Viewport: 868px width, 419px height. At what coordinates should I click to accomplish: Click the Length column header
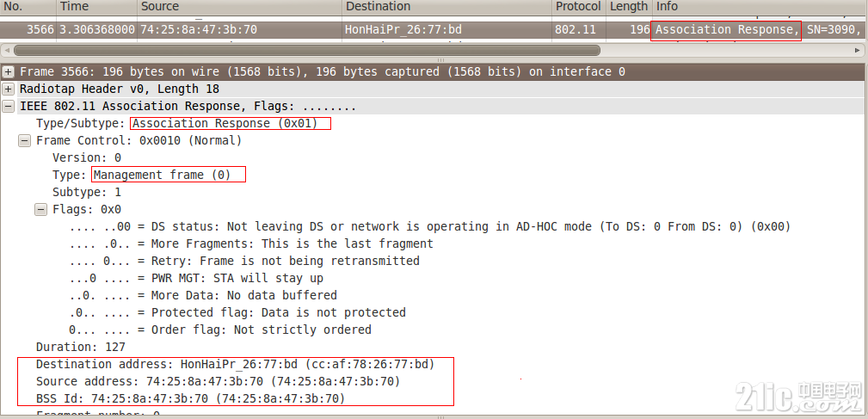pyautogui.click(x=629, y=7)
